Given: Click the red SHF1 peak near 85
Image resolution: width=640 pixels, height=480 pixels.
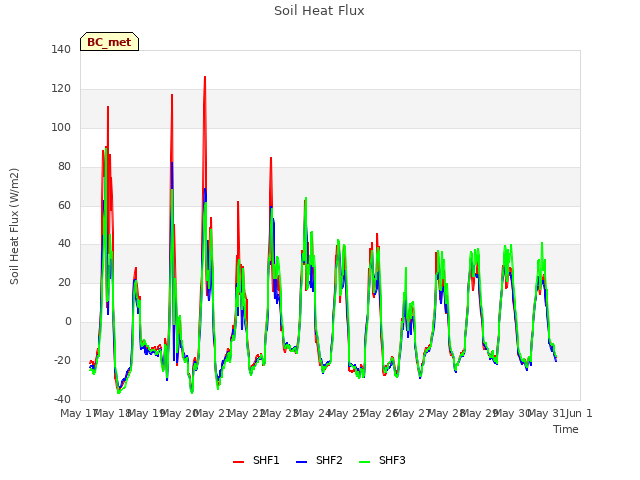Looking at the screenshot, I should point(271,158).
